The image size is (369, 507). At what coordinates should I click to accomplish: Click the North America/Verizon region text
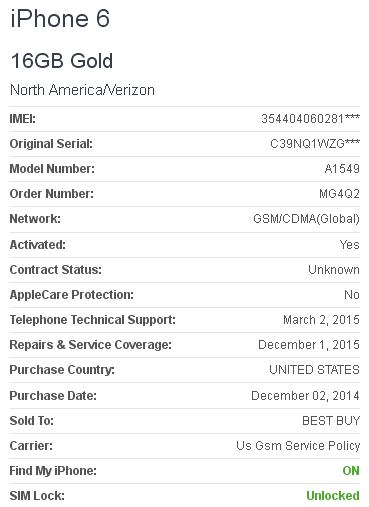pyautogui.click(x=82, y=90)
